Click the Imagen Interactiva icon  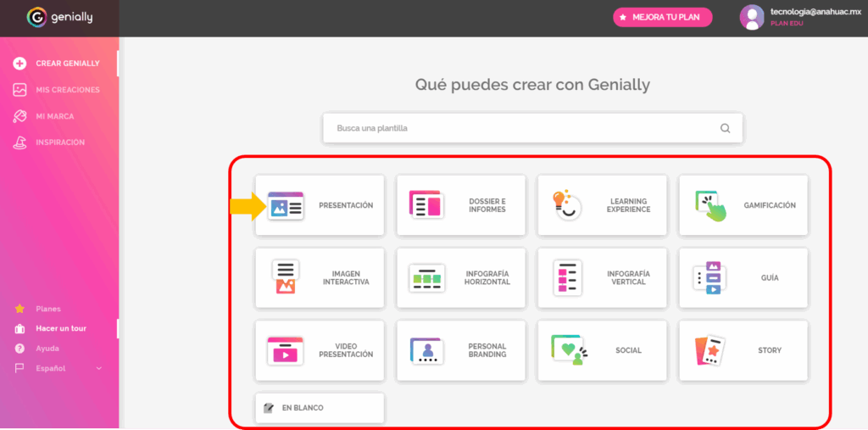pos(286,277)
